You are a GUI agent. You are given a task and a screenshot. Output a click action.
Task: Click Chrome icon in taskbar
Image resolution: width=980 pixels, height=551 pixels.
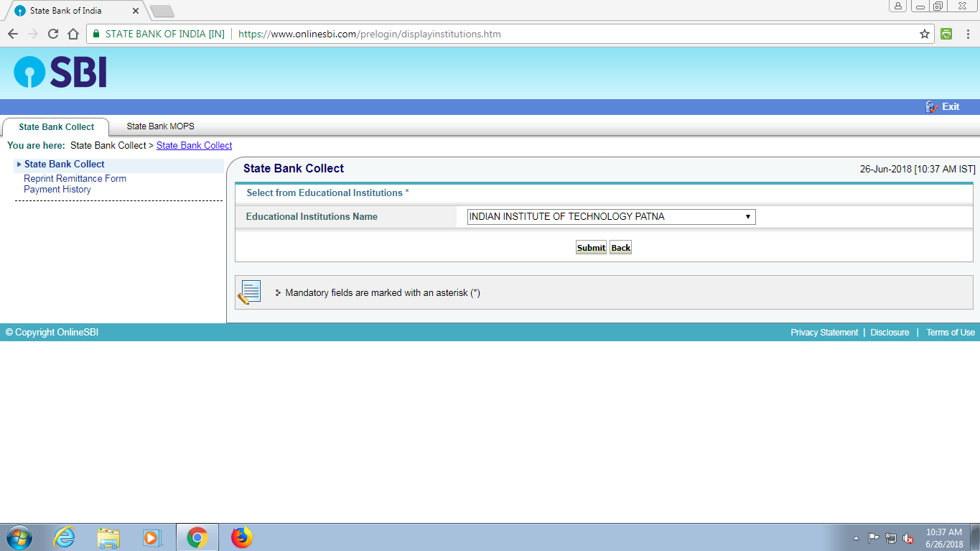[197, 537]
